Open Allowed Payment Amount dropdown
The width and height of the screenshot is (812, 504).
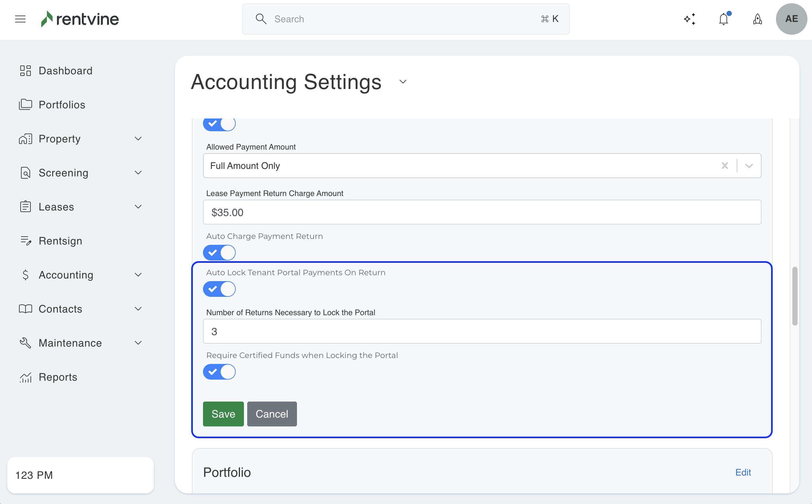tap(749, 166)
